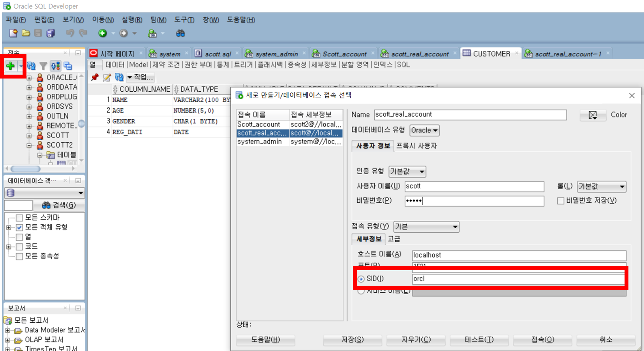644x351 pixels.
Task: Click the Color picker button in dialog
Action: click(593, 115)
